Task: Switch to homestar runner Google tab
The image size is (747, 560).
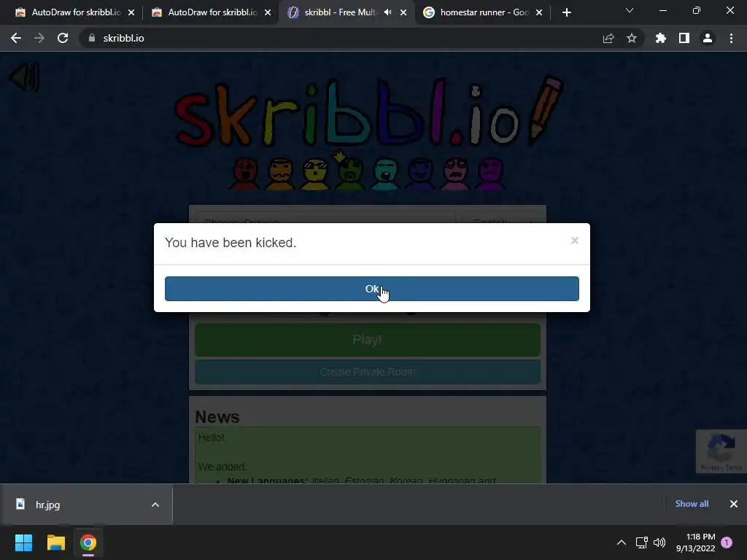Action: coord(476,12)
